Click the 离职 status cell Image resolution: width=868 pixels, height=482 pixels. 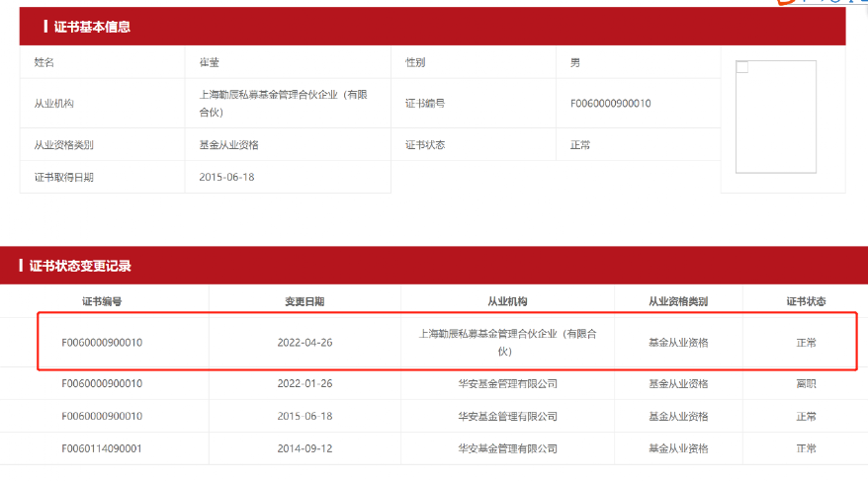(x=806, y=383)
